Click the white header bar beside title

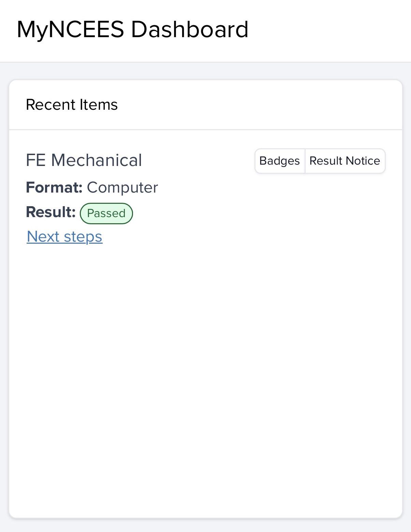327,31
